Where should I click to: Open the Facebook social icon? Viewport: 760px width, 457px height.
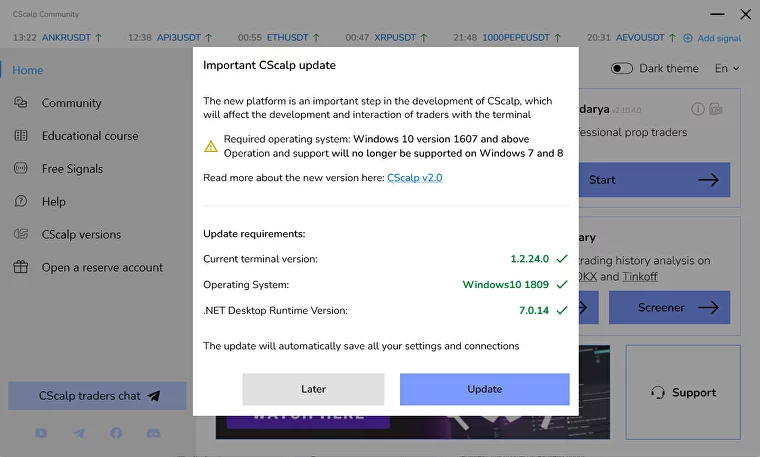(116, 433)
